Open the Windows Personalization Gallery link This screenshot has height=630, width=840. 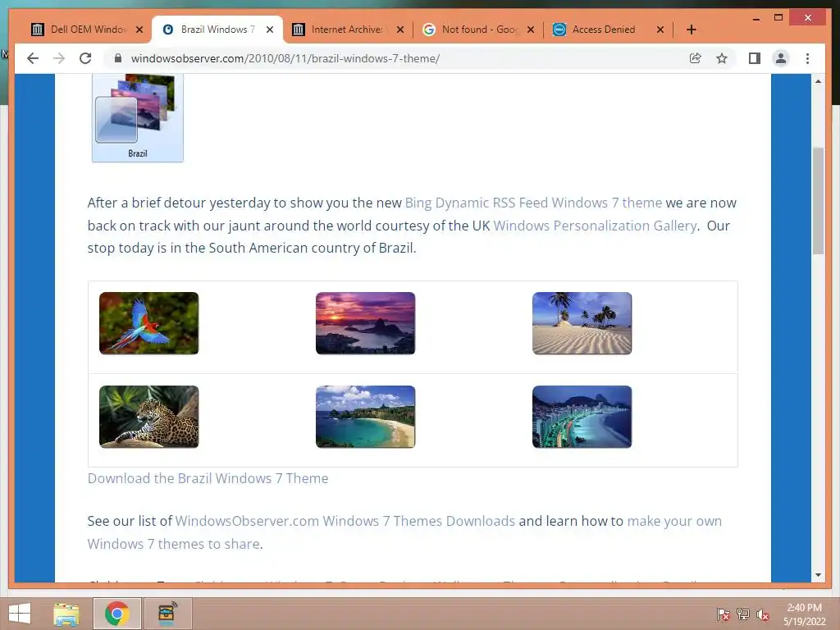point(595,226)
